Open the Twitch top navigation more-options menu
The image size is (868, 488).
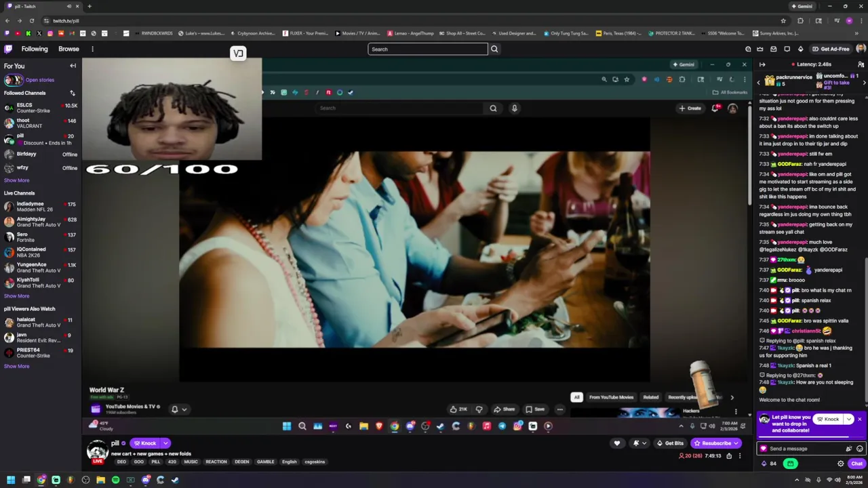pyautogui.click(x=92, y=49)
